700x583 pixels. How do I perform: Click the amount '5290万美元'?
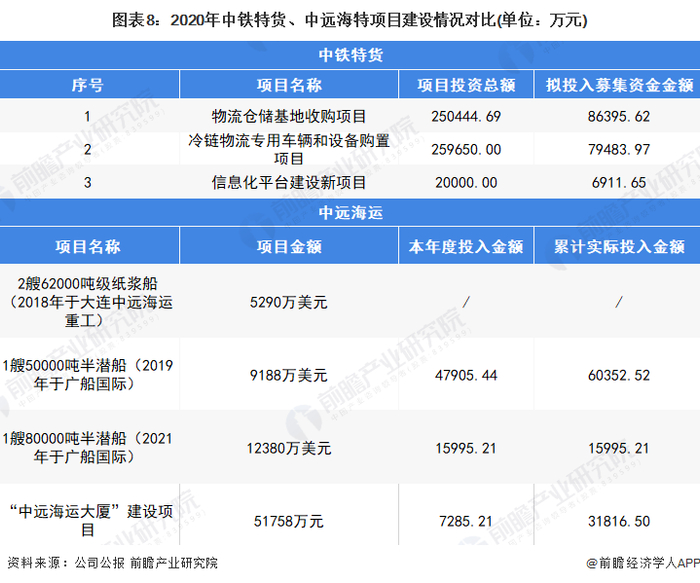pos(289,302)
